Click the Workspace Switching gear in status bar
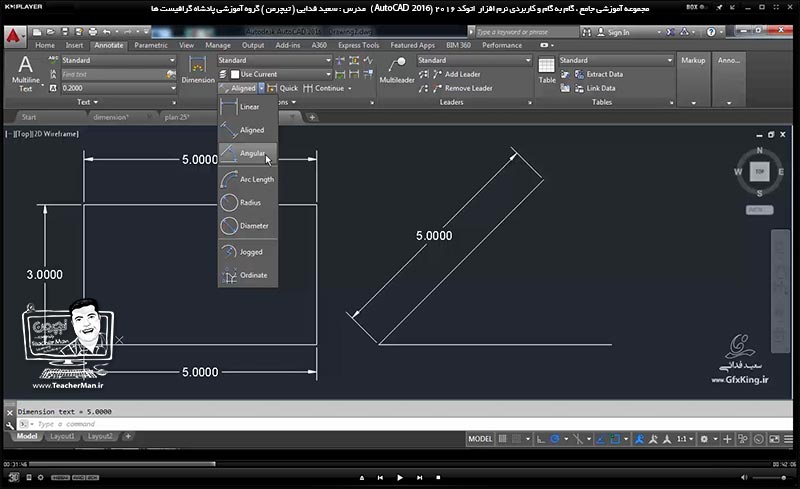 click(704, 439)
